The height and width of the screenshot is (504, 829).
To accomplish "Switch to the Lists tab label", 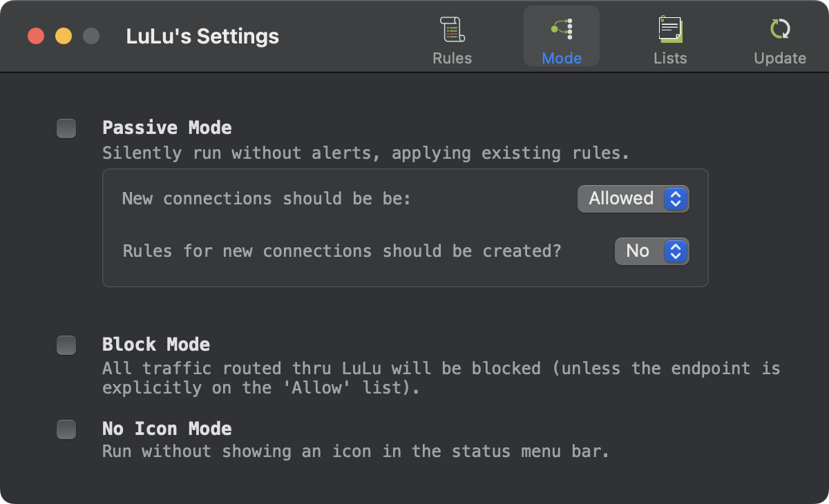I will pos(670,58).
